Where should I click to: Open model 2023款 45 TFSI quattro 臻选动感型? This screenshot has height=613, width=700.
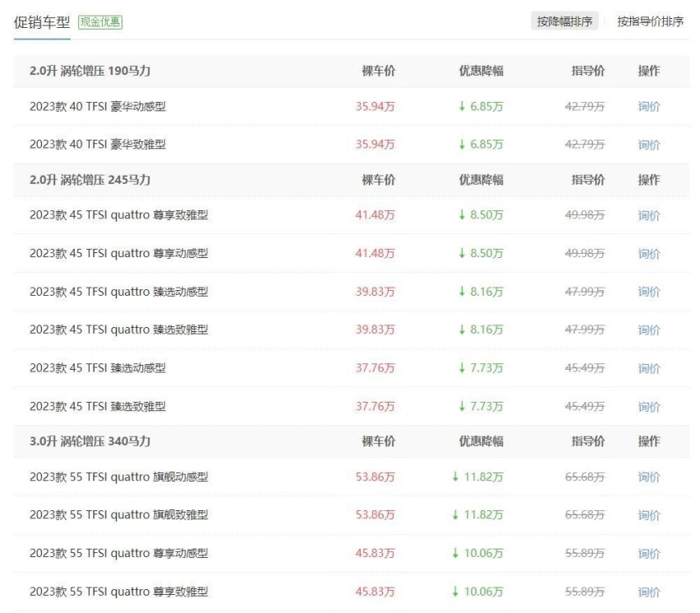[119, 292]
